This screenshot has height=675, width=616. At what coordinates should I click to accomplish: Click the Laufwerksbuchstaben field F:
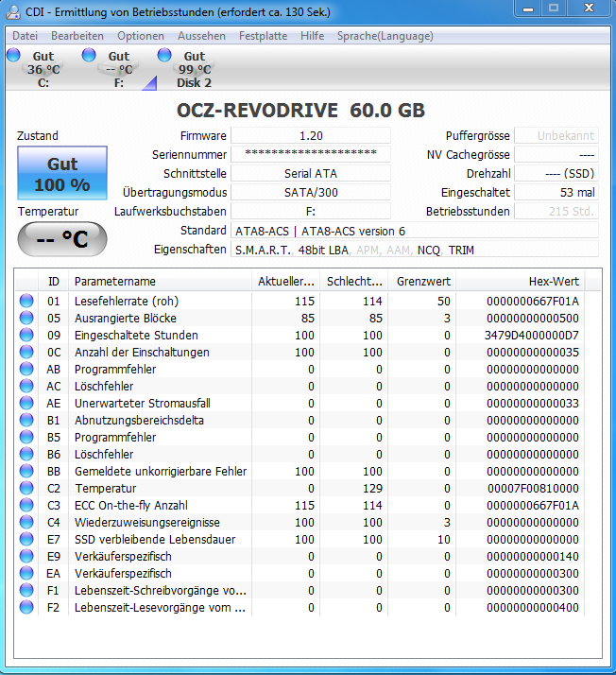click(311, 212)
